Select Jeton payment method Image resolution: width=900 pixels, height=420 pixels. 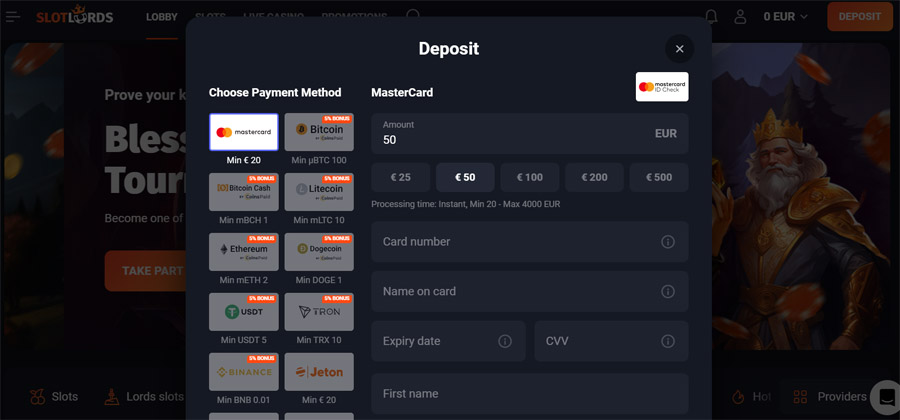319,372
